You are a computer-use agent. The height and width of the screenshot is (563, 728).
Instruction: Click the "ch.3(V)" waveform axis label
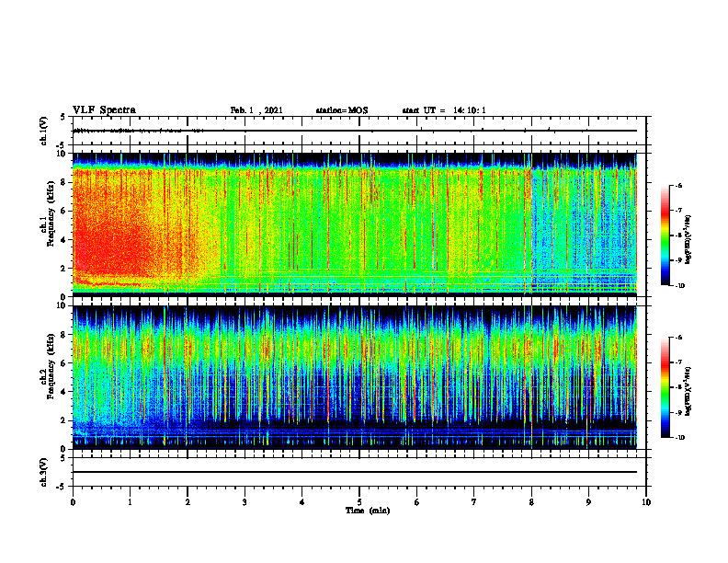point(44,472)
